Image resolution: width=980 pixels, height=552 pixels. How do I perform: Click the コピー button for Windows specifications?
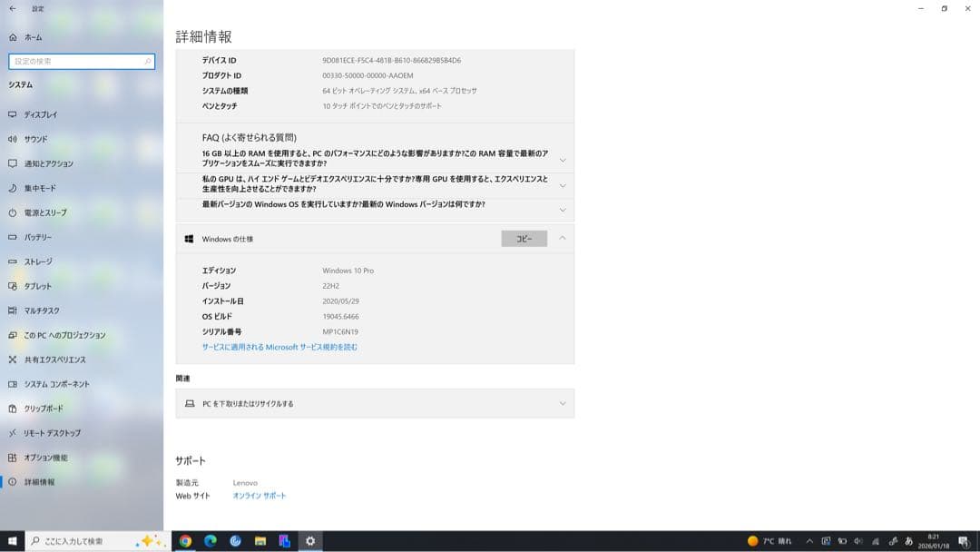pos(524,239)
